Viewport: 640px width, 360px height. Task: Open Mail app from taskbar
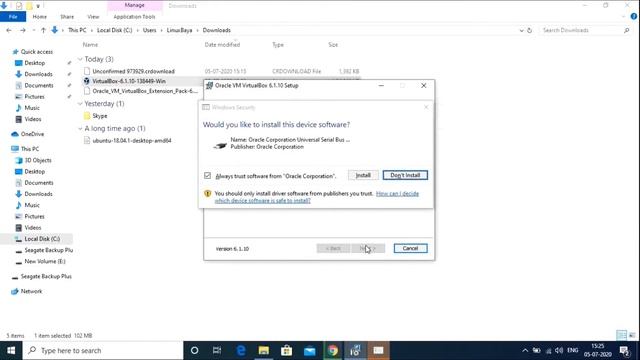[310, 351]
